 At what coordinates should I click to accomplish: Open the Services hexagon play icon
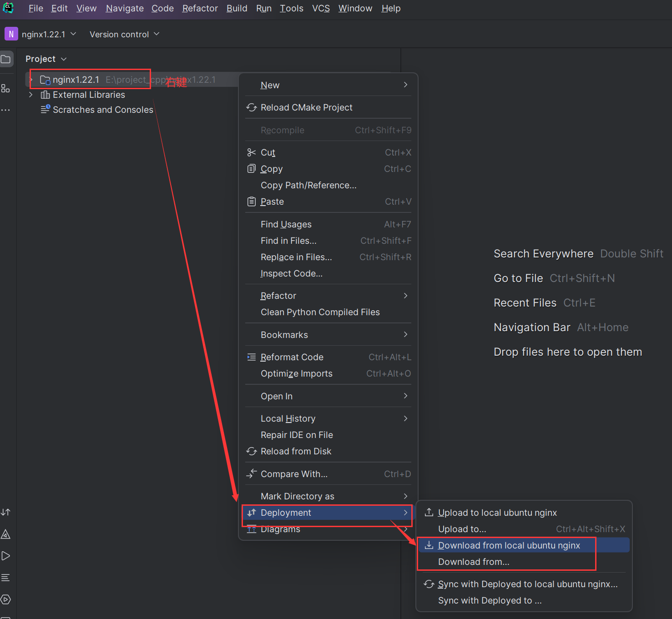[x=6, y=599]
